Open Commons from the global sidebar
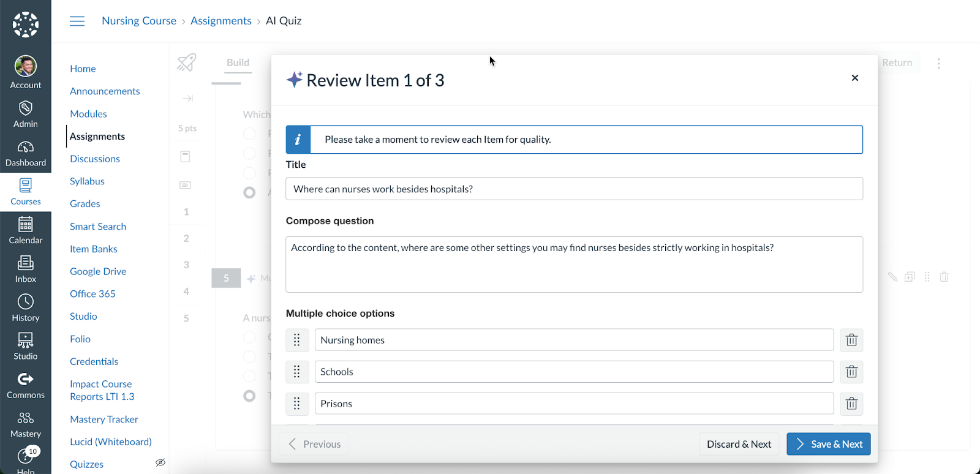Image resolution: width=980 pixels, height=474 pixels. click(x=26, y=386)
